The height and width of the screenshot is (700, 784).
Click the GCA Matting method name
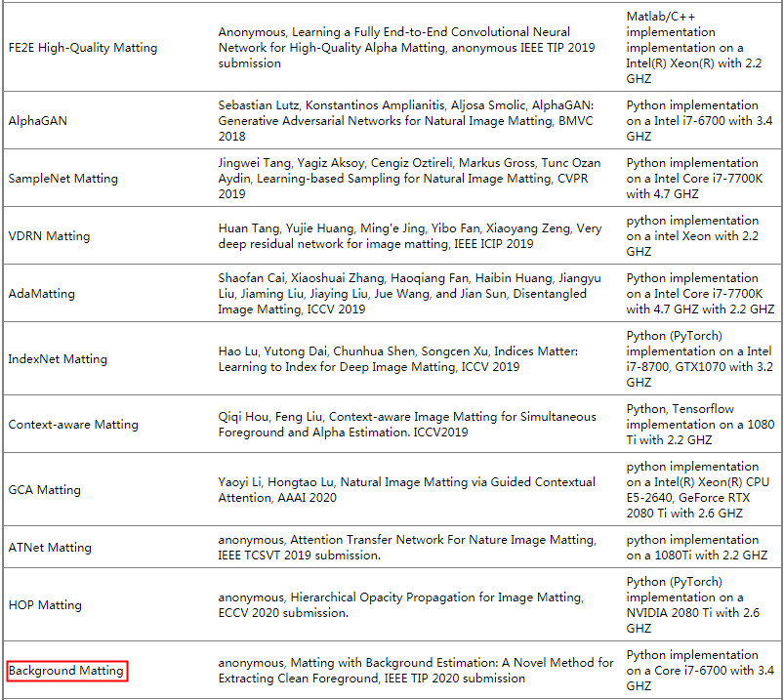click(45, 489)
